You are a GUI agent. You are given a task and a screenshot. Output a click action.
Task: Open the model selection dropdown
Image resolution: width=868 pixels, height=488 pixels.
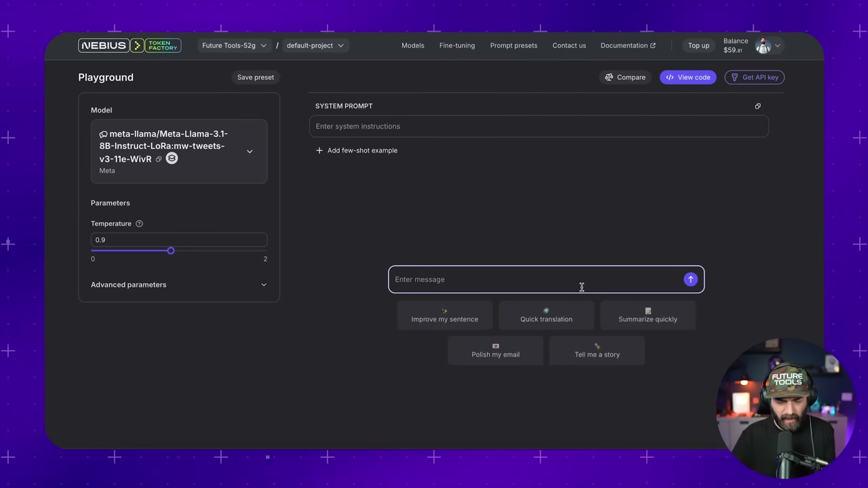(x=250, y=151)
